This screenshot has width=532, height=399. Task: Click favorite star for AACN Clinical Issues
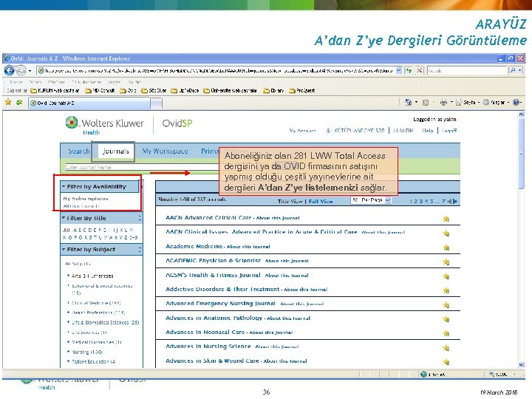pyautogui.click(x=446, y=233)
